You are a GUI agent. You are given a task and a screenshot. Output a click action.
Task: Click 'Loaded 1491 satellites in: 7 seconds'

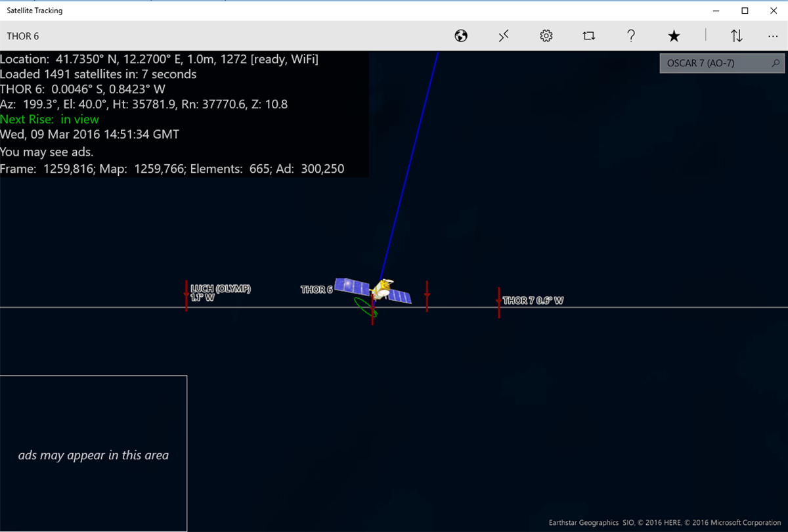(98, 74)
